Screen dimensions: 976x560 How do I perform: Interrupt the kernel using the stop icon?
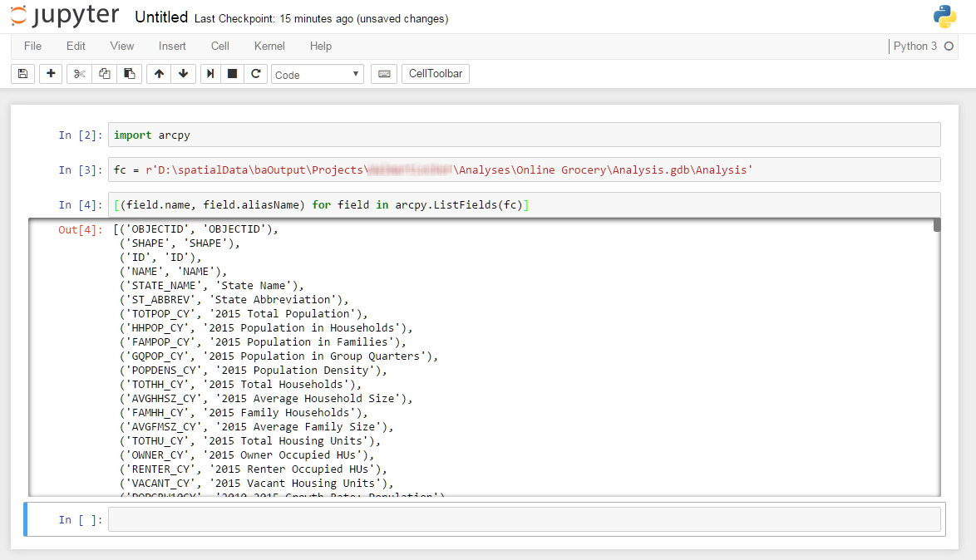(234, 73)
